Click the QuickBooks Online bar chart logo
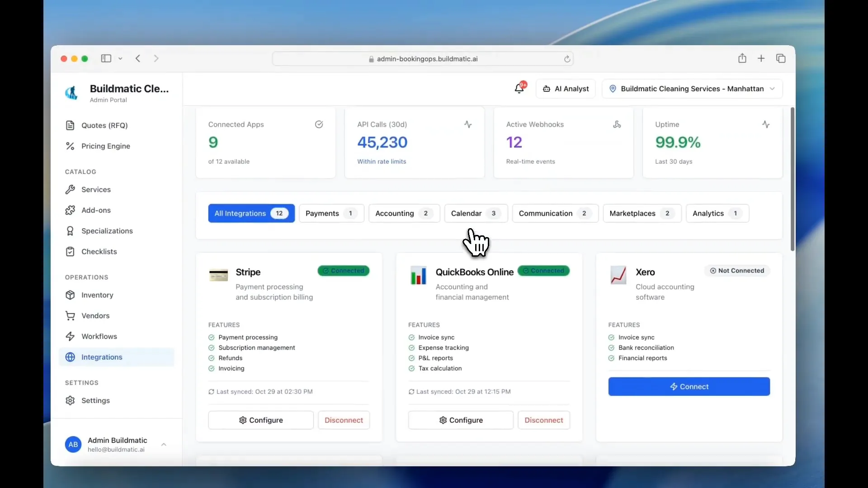Image resolution: width=868 pixels, height=488 pixels. pos(418,275)
